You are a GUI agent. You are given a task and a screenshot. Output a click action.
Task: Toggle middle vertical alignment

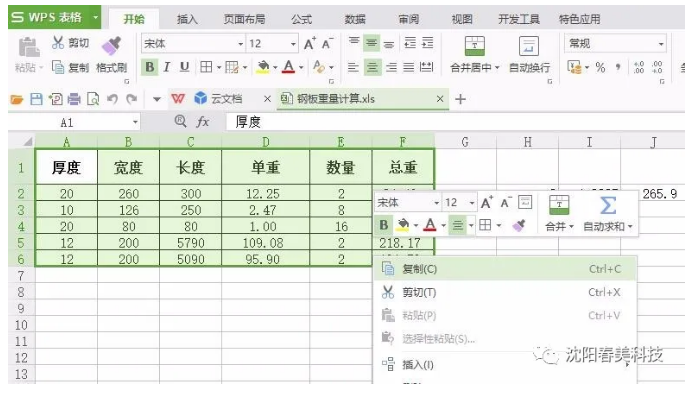[x=372, y=43]
